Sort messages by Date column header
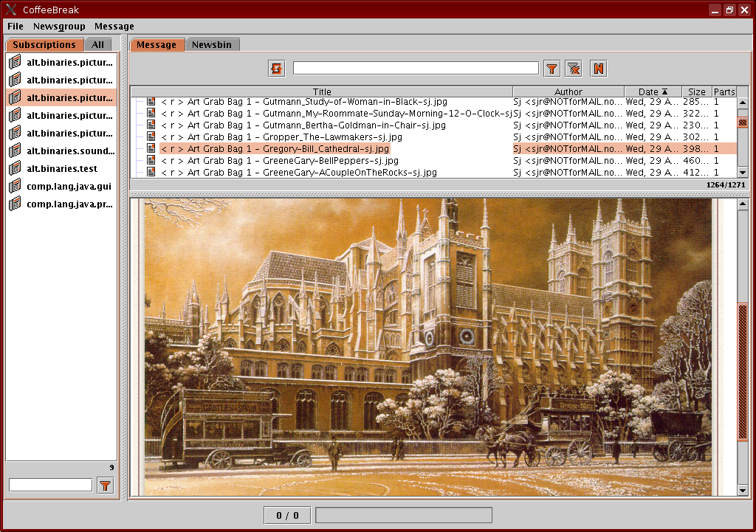 (653, 91)
